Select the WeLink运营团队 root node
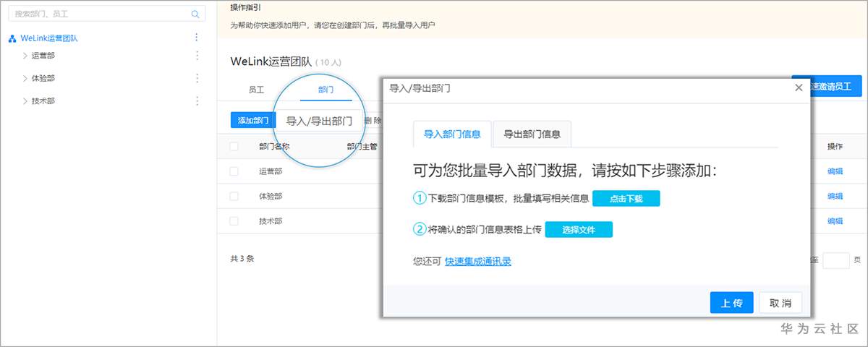This screenshot has width=868, height=347. coord(49,38)
